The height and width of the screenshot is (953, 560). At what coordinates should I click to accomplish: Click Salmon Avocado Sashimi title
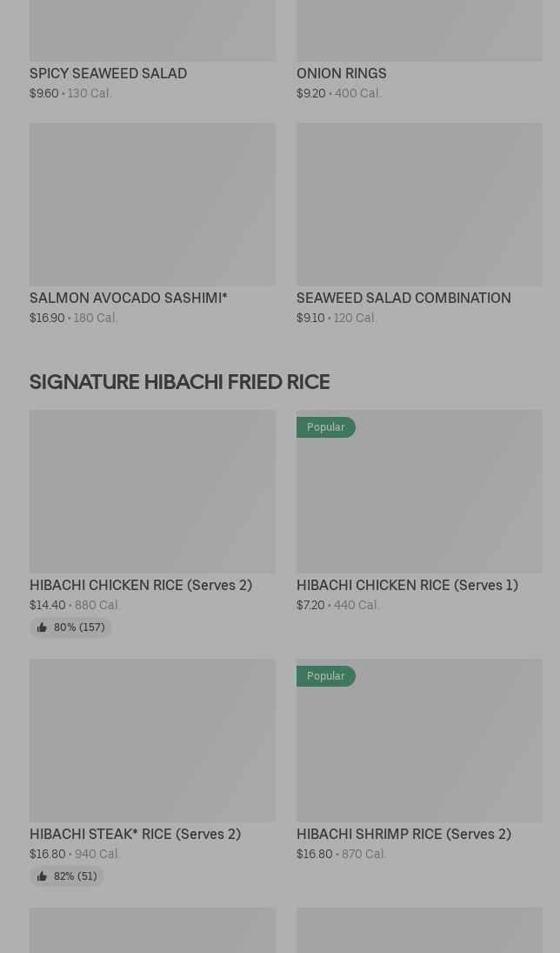129,299
